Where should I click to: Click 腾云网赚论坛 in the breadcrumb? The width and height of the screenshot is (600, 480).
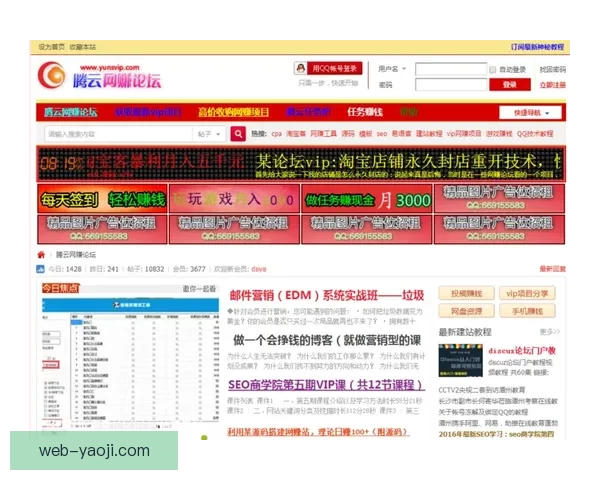(76, 255)
